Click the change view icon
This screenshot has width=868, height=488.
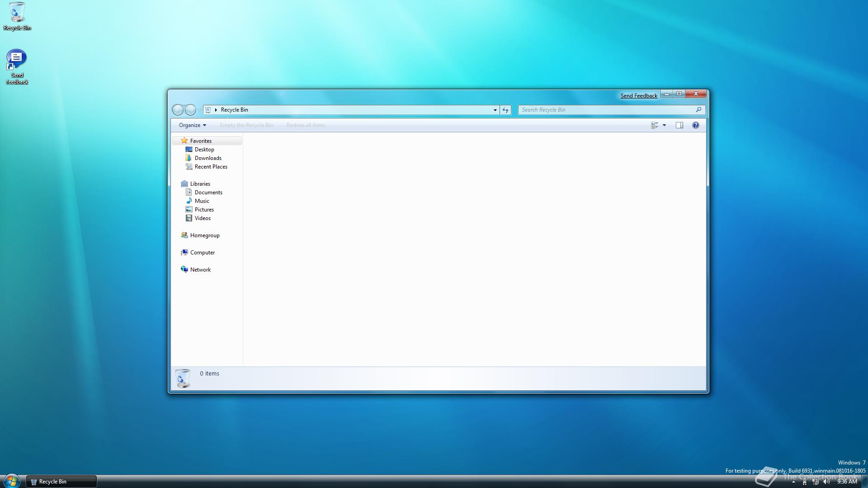[x=655, y=125]
